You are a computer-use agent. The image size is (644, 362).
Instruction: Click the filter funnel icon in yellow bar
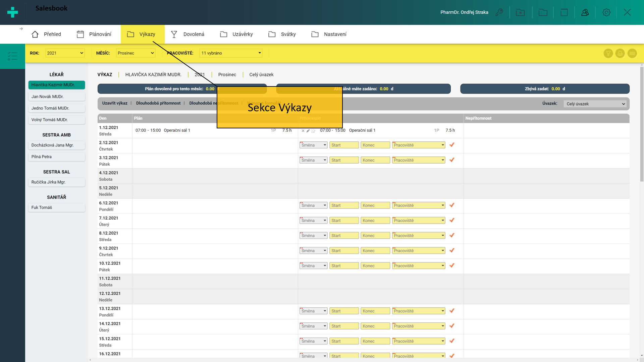tap(608, 53)
